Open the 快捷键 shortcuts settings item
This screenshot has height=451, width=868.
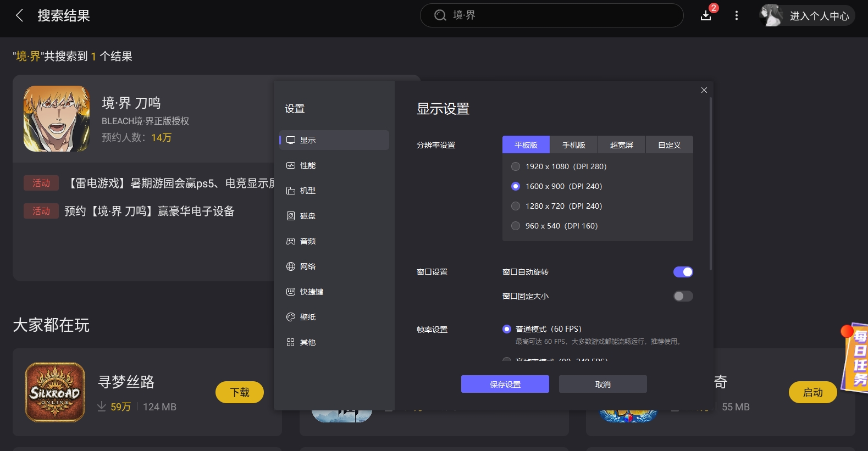[334, 292]
